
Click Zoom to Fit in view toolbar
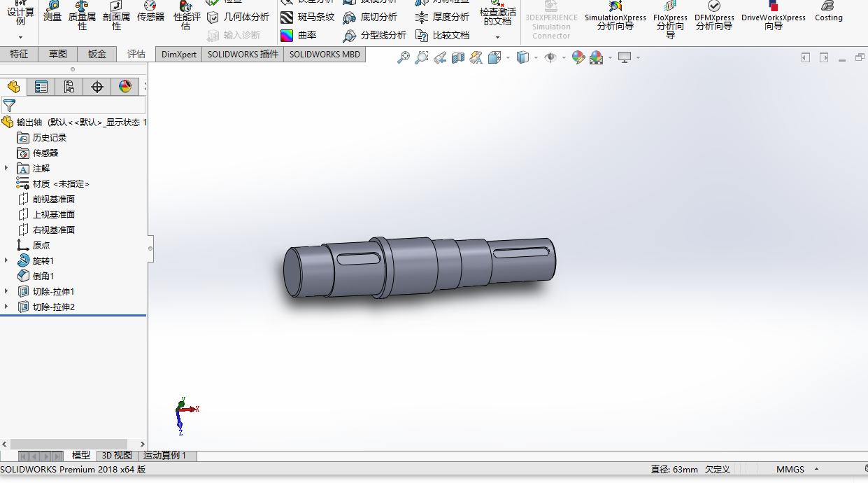[404, 57]
